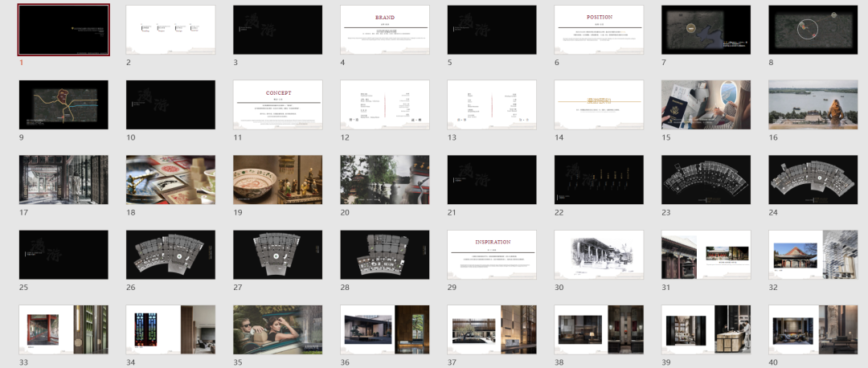Select slide 16 lake view photo
Viewport: 868px width, 368px height.
pyautogui.click(x=813, y=104)
